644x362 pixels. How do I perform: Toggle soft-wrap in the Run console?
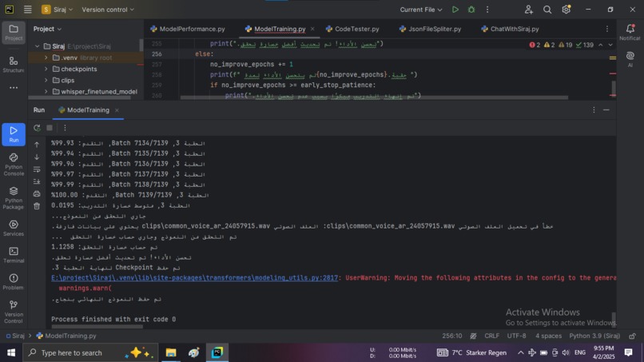coord(37,169)
